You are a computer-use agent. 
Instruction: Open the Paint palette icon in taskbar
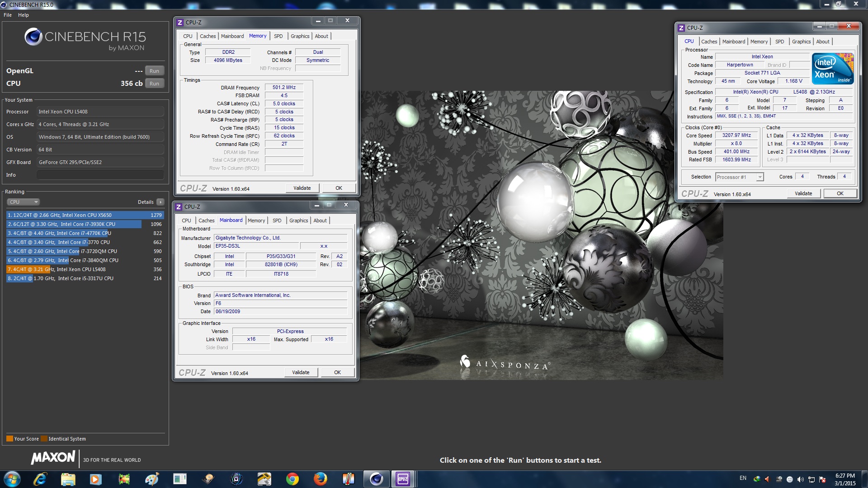152,479
